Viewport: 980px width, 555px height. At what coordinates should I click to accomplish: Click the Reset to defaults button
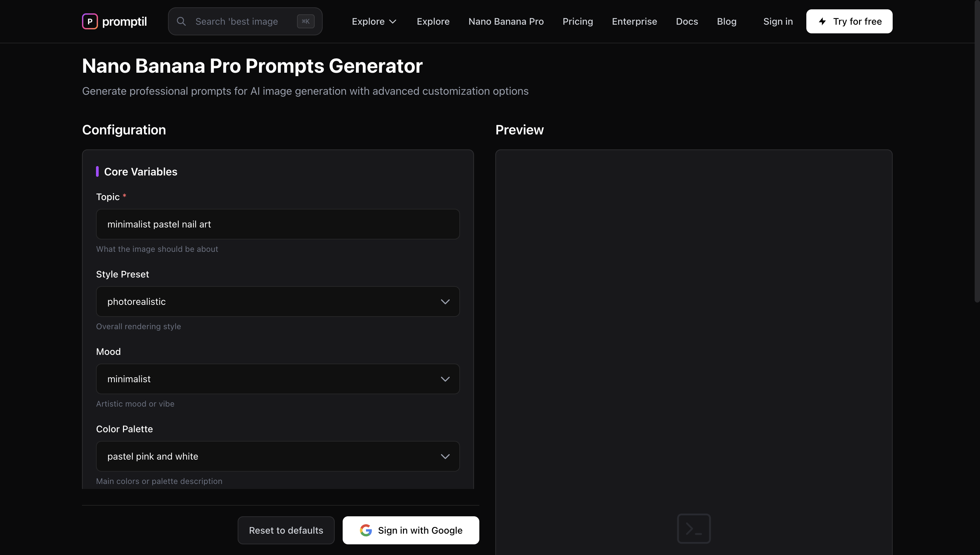[286, 530]
